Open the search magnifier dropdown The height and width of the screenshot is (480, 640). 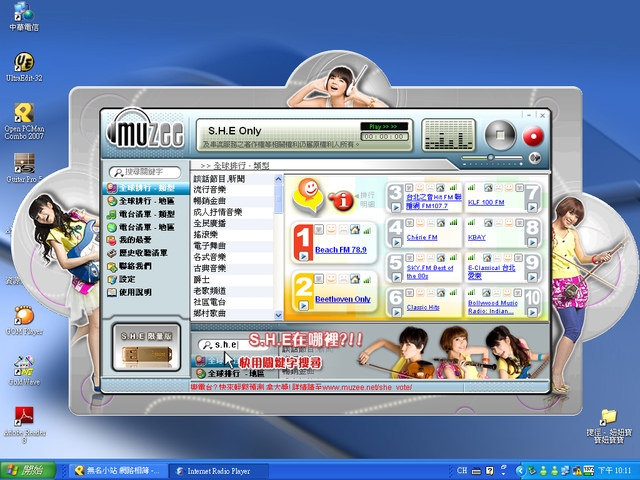click(x=118, y=172)
